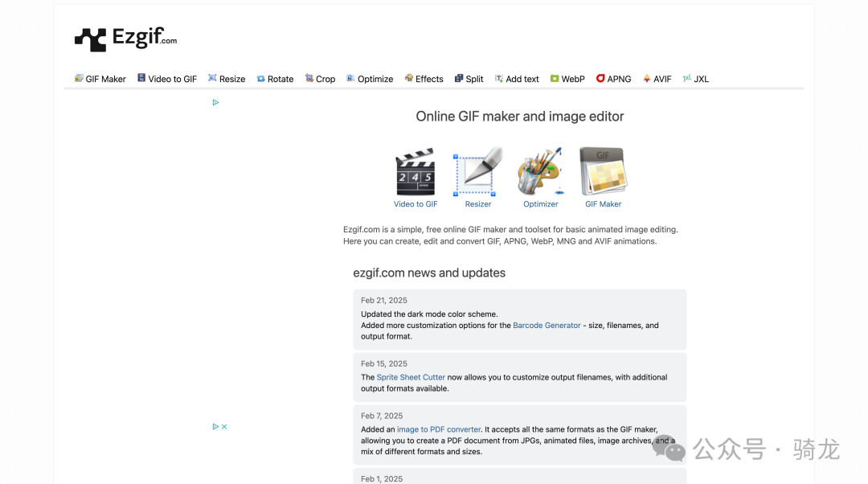This screenshot has width=868, height=484.
Task: Click the Split menu icon
Action: 459,78
